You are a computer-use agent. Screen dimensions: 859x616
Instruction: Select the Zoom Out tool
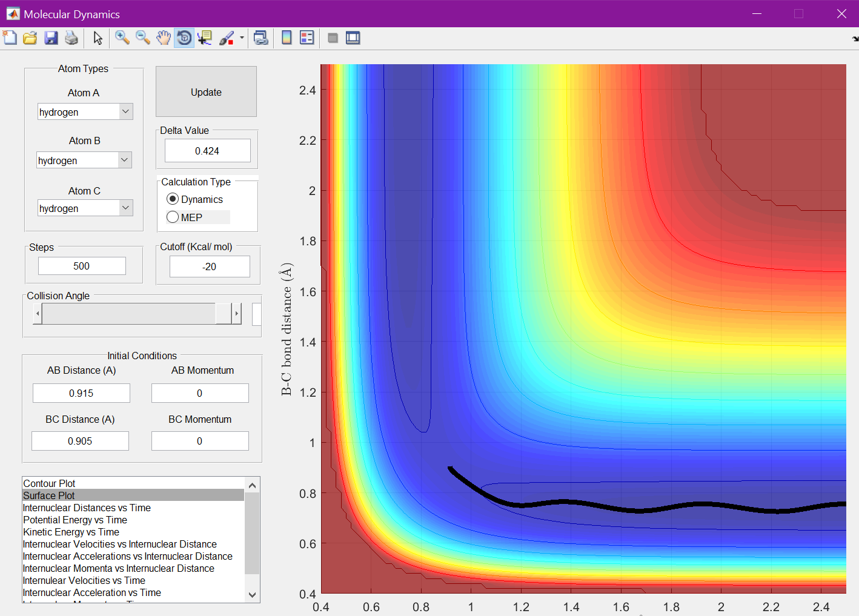[143, 38]
